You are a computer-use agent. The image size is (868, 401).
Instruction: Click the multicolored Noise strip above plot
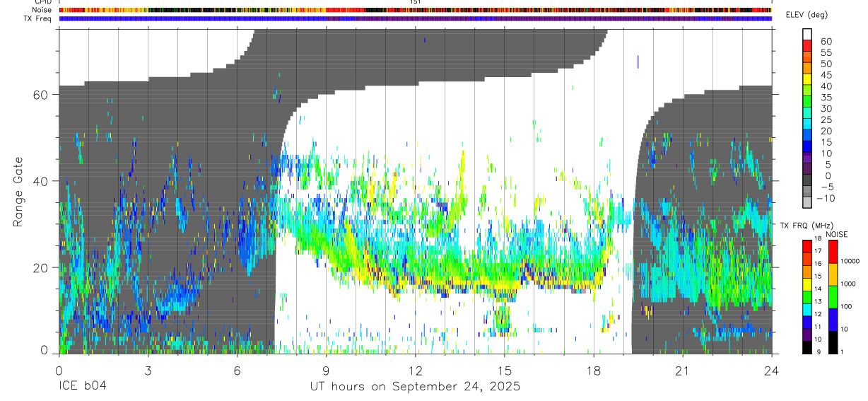pyautogui.click(x=415, y=10)
